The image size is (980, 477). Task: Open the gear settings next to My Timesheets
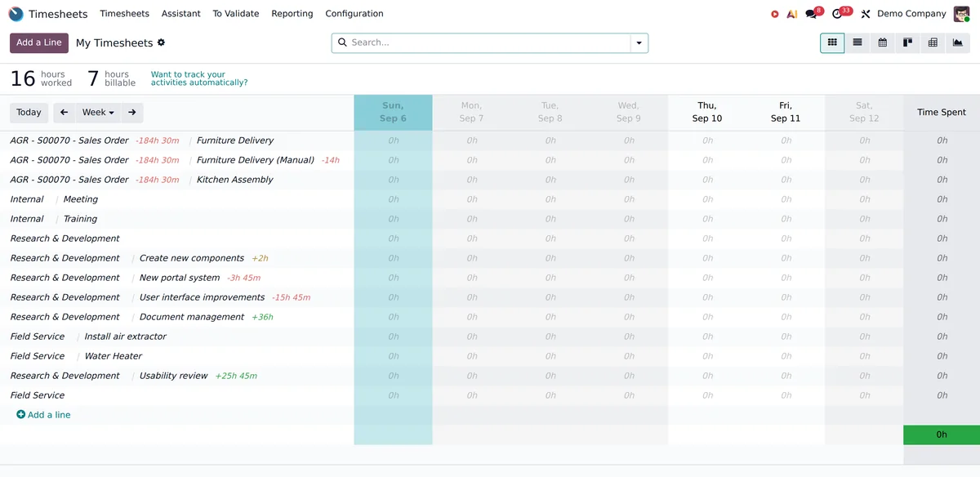pyautogui.click(x=161, y=42)
